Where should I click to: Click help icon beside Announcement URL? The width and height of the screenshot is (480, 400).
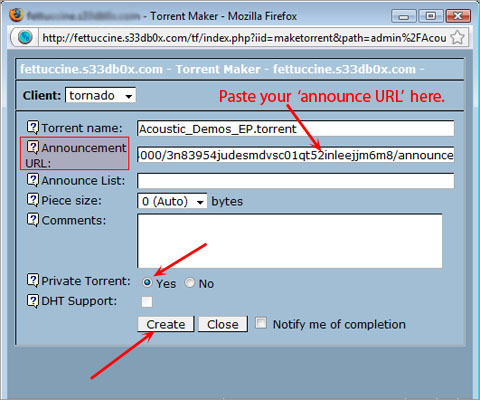pyautogui.click(x=33, y=147)
